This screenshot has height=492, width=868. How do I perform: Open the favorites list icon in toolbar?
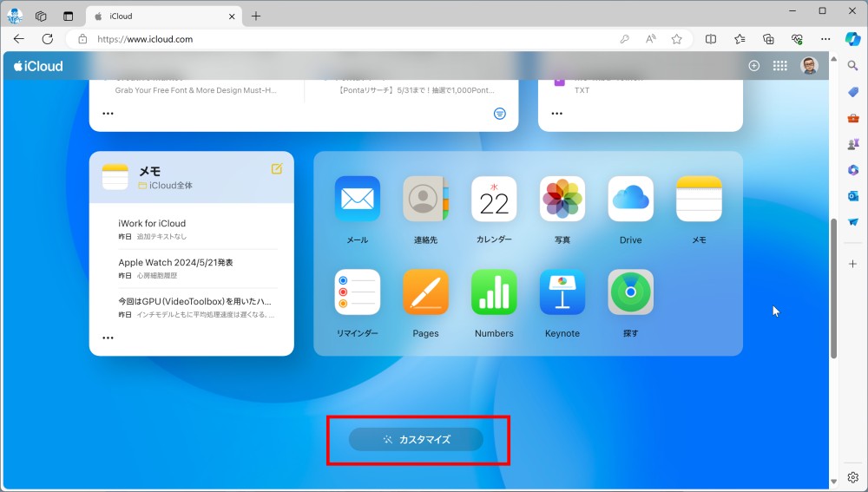pyautogui.click(x=740, y=39)
